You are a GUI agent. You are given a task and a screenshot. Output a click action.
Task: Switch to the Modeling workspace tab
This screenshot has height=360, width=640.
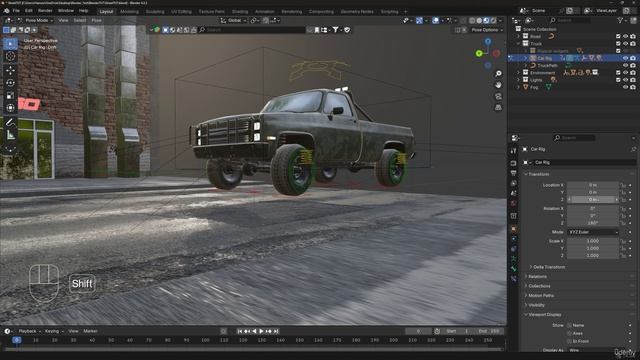coord(129,11)
